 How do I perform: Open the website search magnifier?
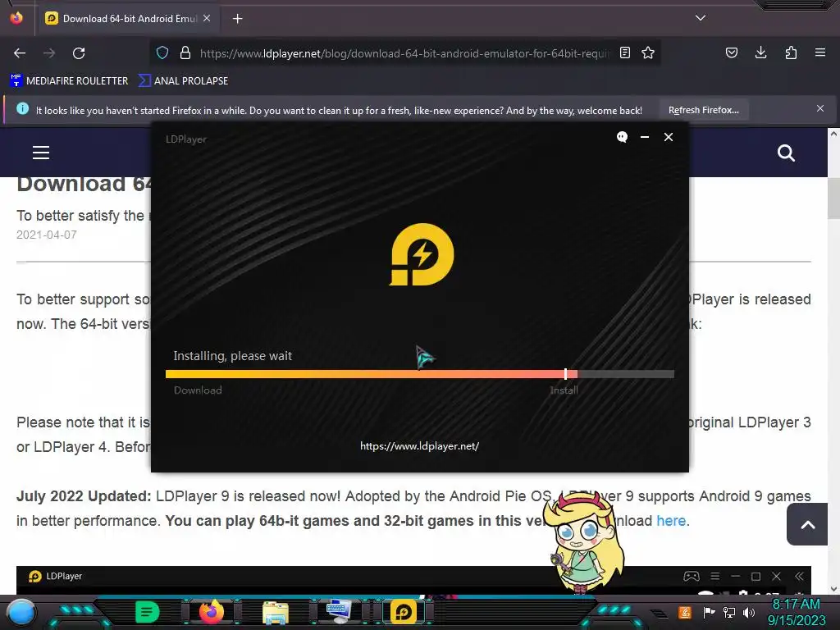(785, 153)
